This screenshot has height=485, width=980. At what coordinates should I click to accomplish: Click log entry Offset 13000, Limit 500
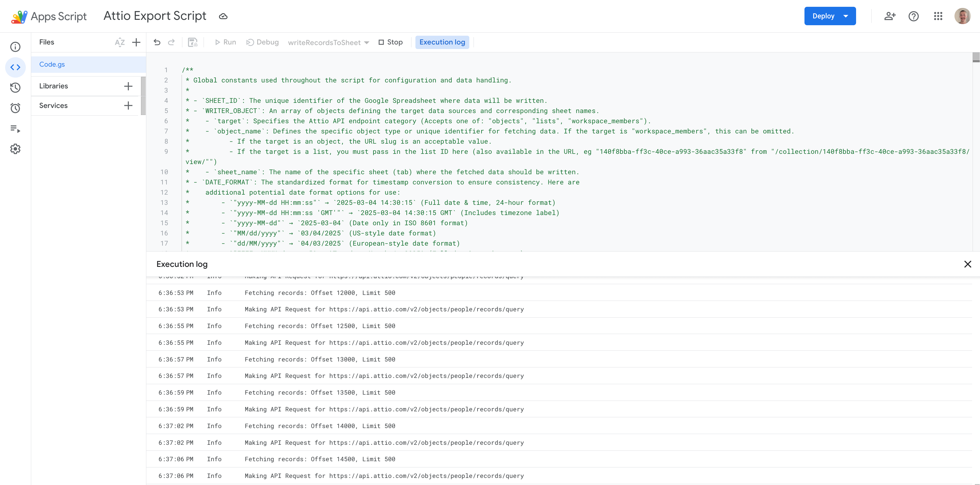[x=559, y=360]
